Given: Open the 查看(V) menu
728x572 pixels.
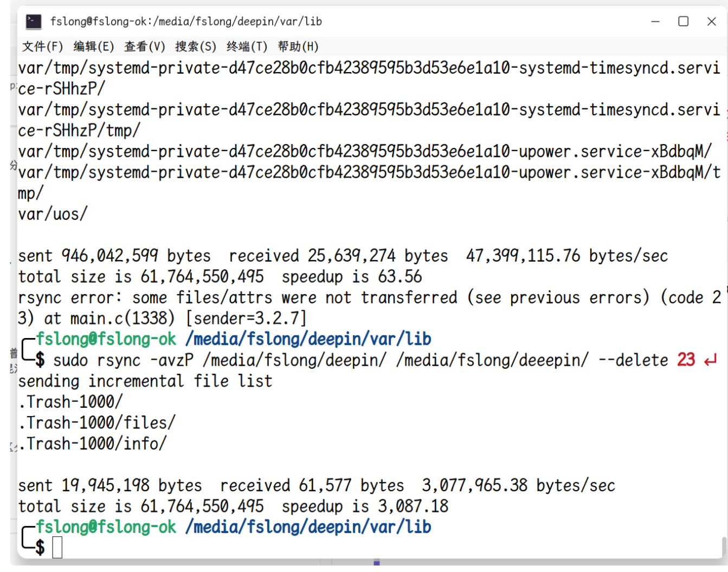Looking at the screenshot, I should [x=145, y=47].
